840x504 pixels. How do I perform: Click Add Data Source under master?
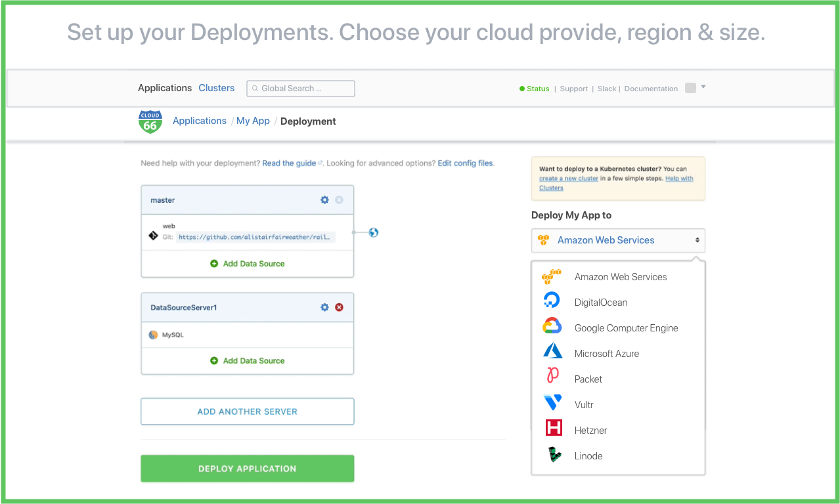248,264
